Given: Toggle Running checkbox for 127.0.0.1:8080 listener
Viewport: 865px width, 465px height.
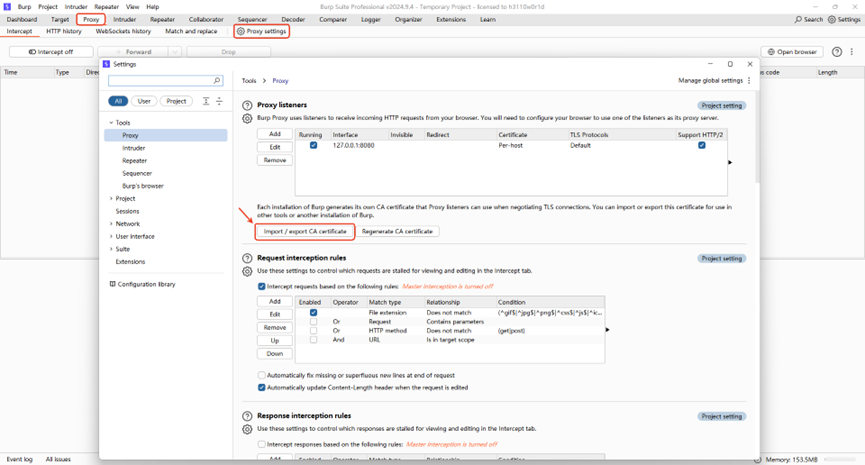Looking at the screenshot, I should tap(313, 146).
